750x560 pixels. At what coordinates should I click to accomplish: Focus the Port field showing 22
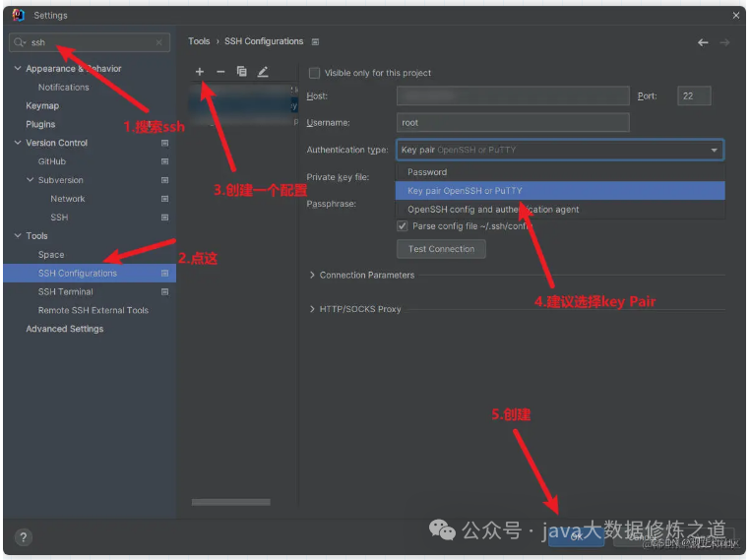pyautogui.click(x=694, y=95)
